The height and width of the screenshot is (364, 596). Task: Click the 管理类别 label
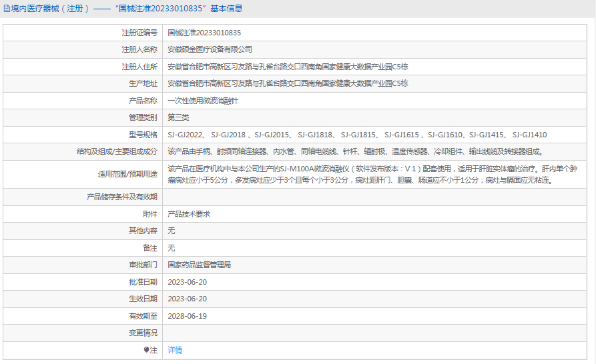point(143,117)
